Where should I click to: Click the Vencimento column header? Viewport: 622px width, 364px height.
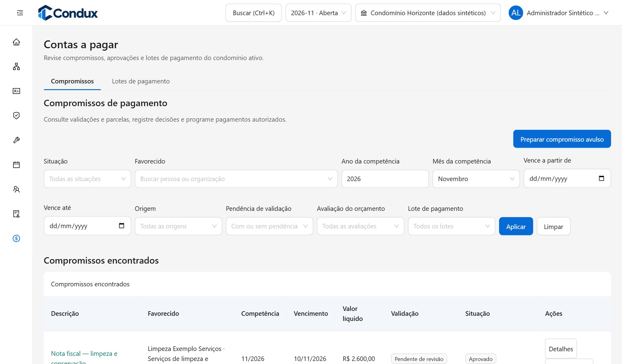tap(311, 314)
